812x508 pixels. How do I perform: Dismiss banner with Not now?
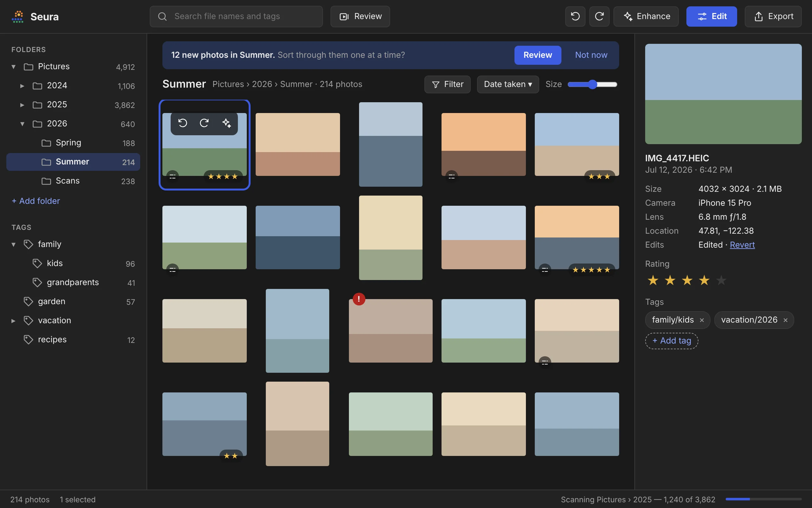click(591, 55)
